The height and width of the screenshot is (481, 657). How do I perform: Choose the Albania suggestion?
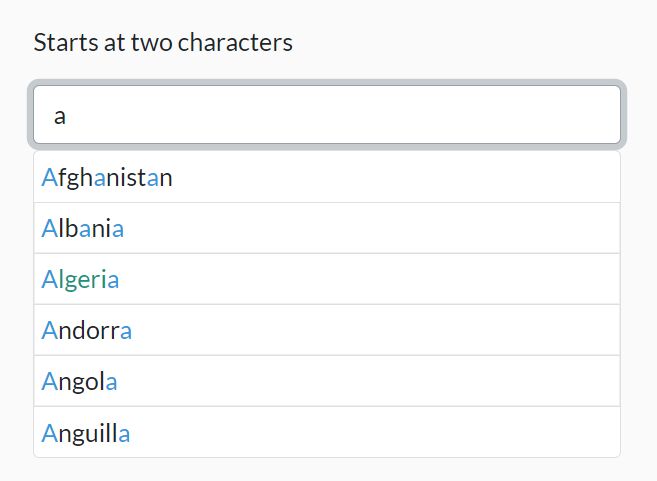pyautogui.click(x=83, y=229)
